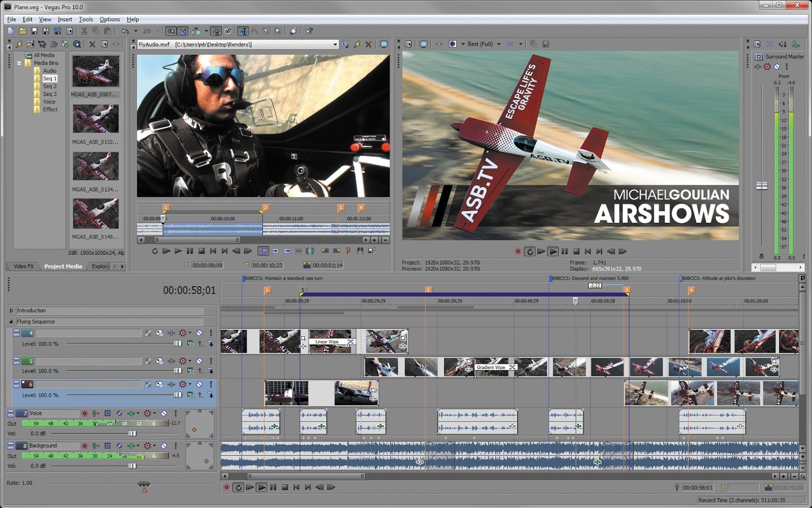The image size is (812, 508).
Task: Open the Zoom Edit tool
Action: [x=278, y=32]
